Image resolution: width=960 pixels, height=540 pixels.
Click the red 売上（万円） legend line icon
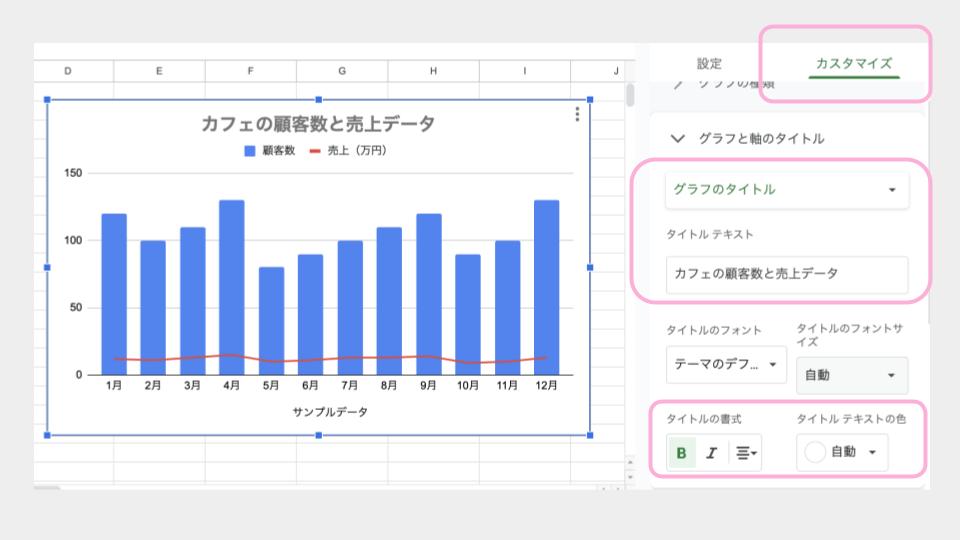point(315,151)
